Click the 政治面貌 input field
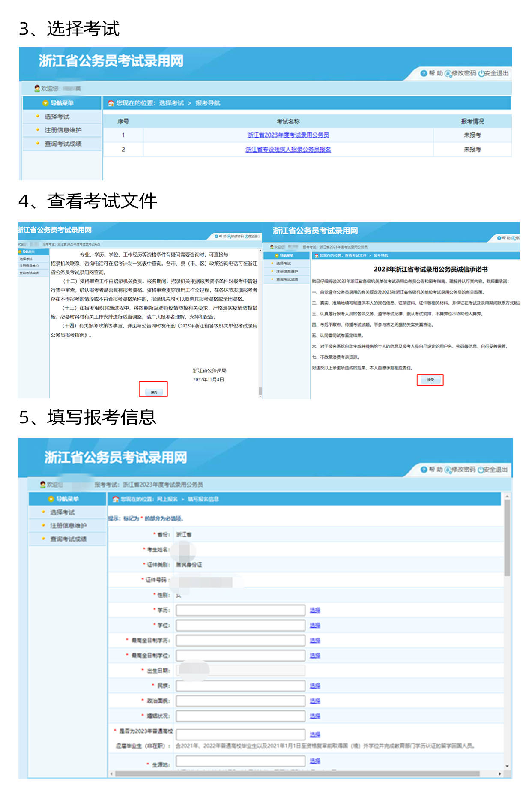 (240, 701)
